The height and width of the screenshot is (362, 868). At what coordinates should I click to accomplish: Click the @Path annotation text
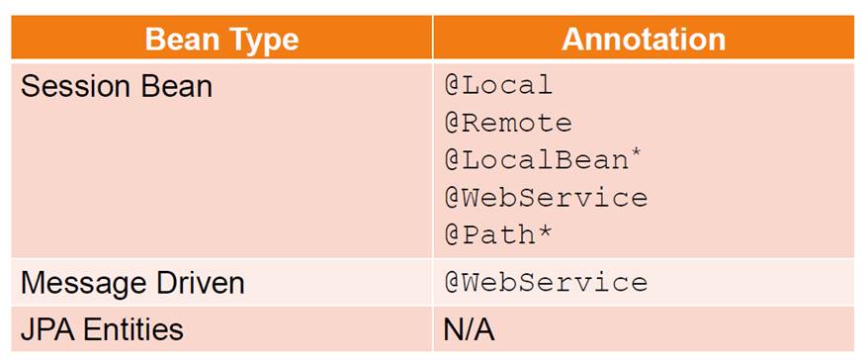(x=489, y=235)
